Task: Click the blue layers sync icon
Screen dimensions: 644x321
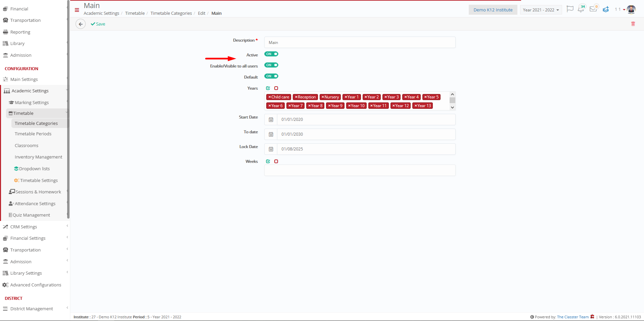Action: 606,9
